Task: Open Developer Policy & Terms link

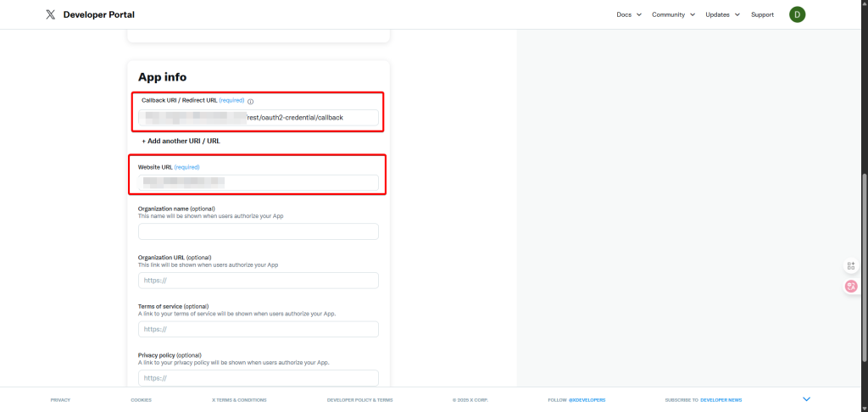Action: point(359,400)
